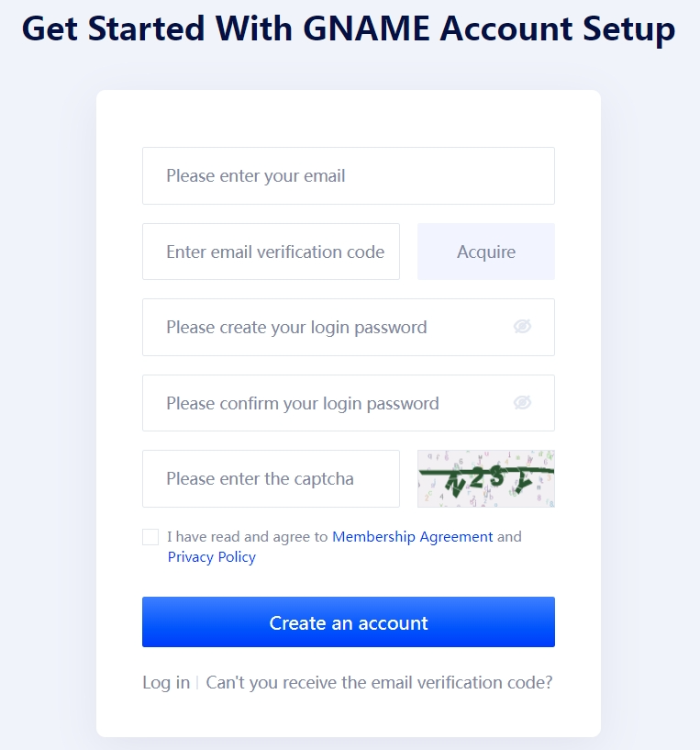Focus the "Please enter the captcha" field
Viewport: 700px width, 750px height.
[x=272, y=478]
